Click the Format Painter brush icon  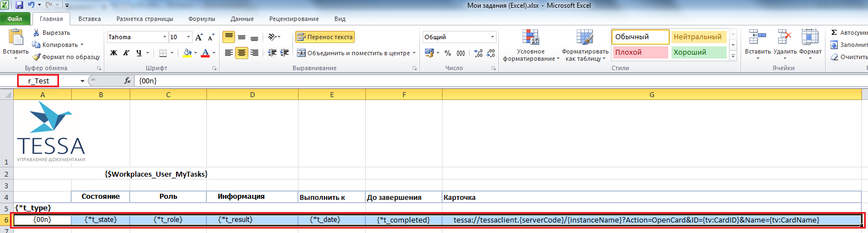click(36, 57)
